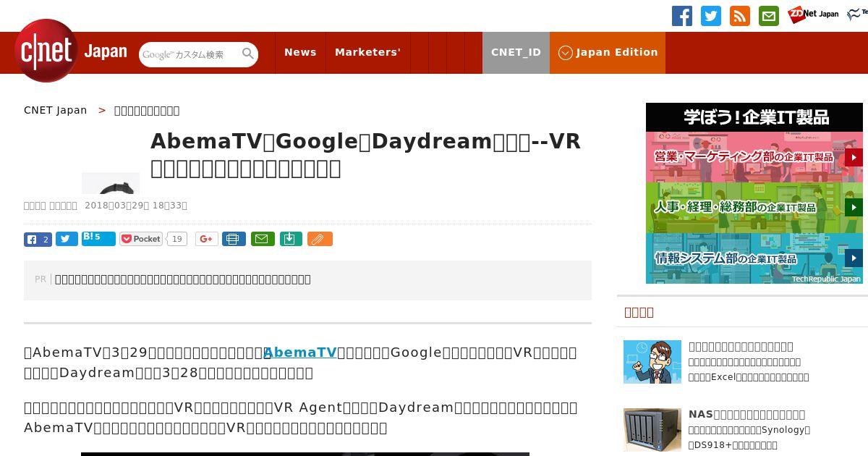Open the Twitter icon in top bar
Viewport: 868px width, 456px height.
coord(711,16)
